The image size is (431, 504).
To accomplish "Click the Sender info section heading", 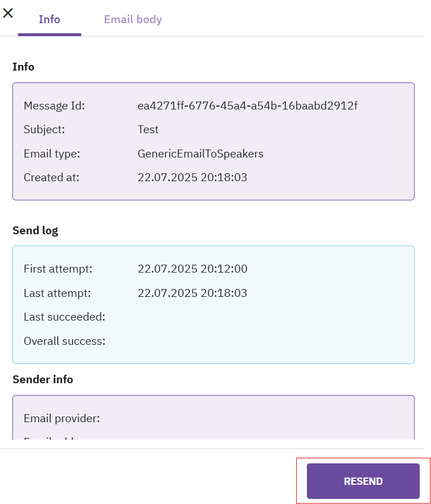I will click(x=43, y=379).
